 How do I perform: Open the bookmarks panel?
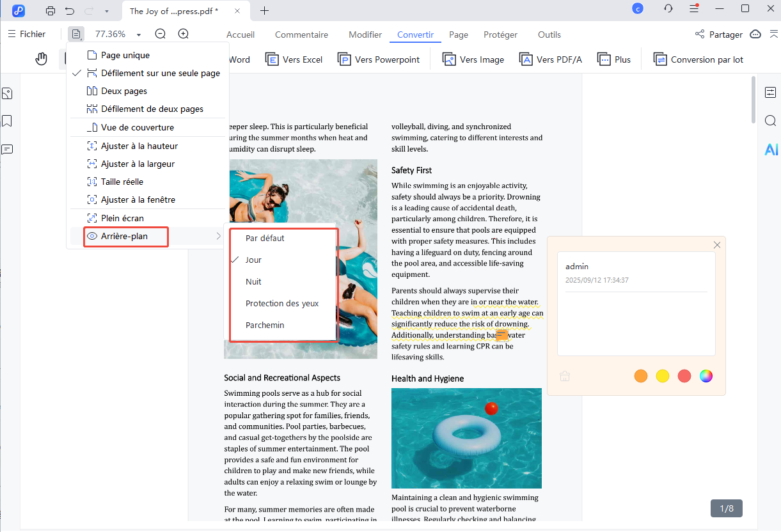click(x=8, y=121)
